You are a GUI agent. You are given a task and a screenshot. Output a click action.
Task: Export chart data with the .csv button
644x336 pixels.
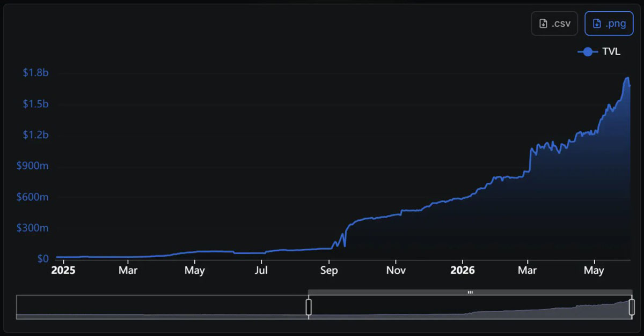[x=554, y=24]
